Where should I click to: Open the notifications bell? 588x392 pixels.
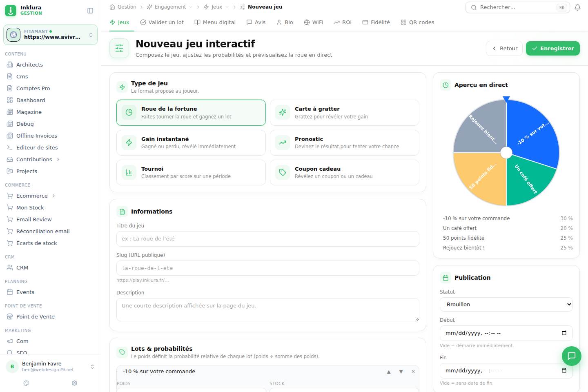click(x=577, y=7)
